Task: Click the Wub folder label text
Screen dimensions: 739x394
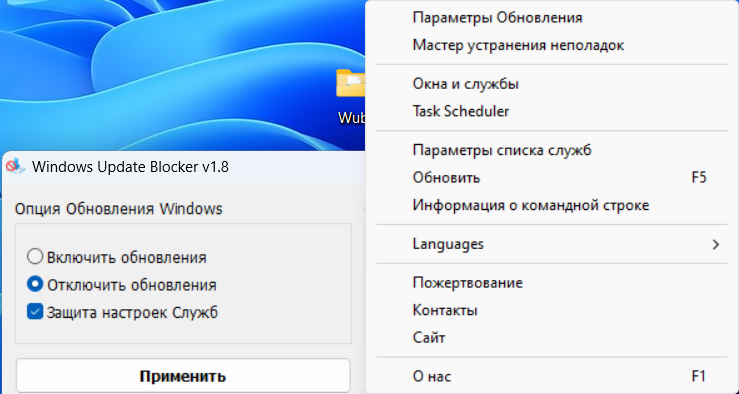Action: (x=352, y=117)
